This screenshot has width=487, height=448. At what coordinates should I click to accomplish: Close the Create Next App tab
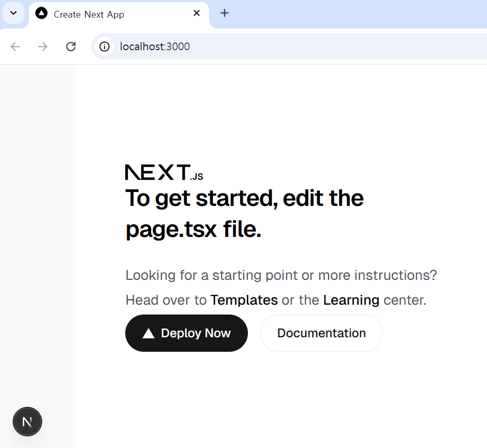[197, 13]
